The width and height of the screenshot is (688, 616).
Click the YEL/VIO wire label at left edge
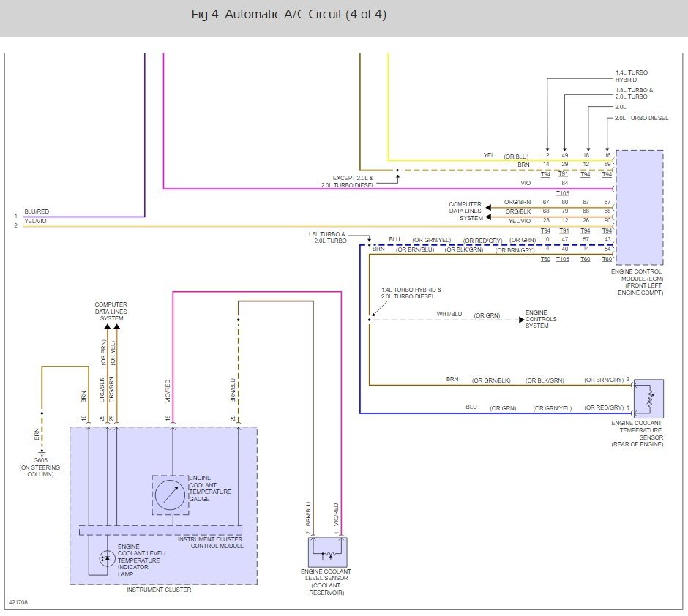click(36, 221)
